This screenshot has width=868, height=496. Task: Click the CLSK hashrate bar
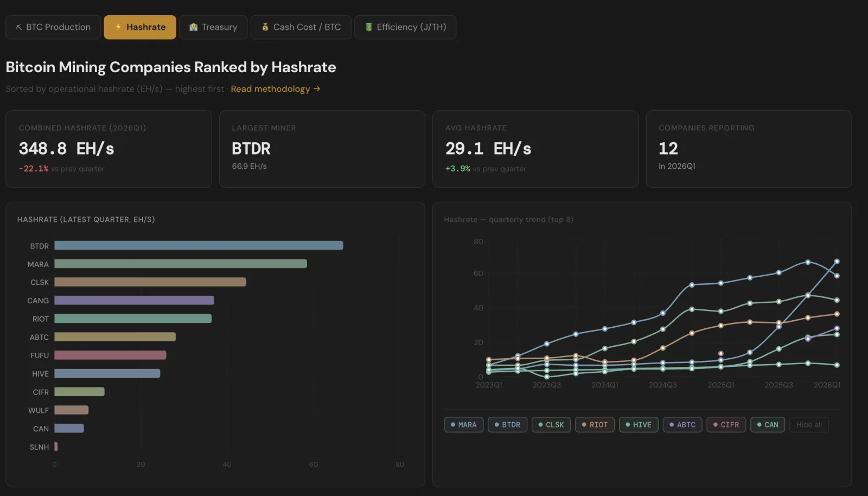pyautogui.click(x=150, y=282)
